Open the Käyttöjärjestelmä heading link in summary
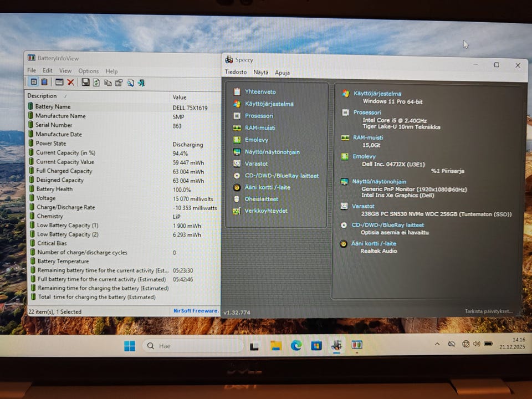 pos(377,94)
